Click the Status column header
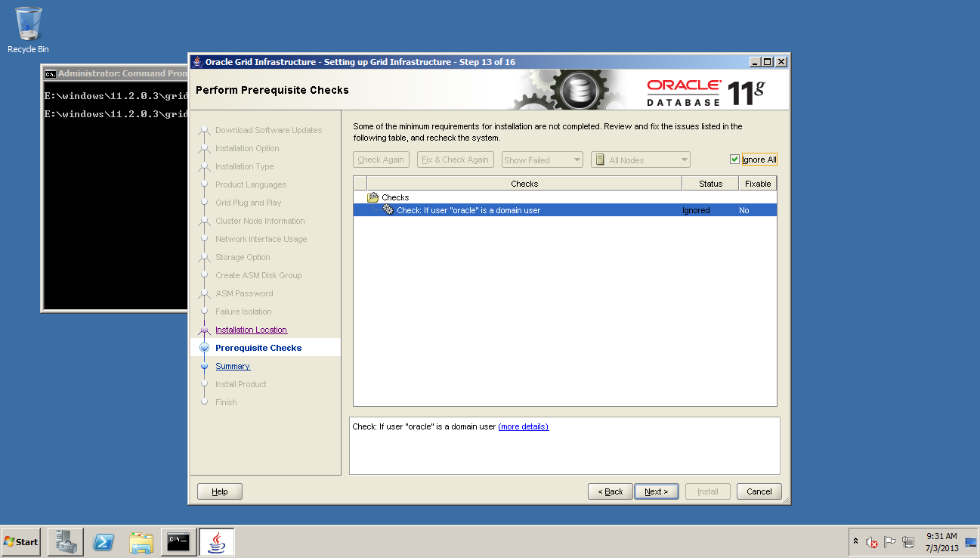 click(710, 184)
